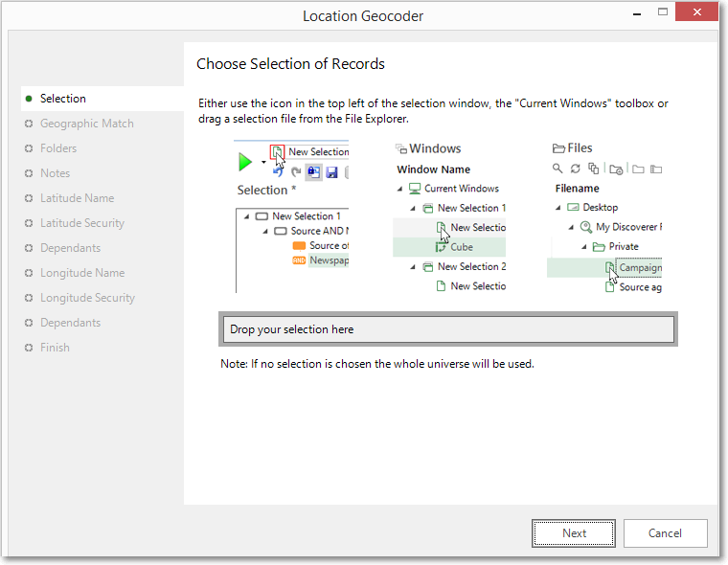Screen dimensions: 728x565
Task: Collapse the Current Windows tree node
Action: tap(399, 189)
